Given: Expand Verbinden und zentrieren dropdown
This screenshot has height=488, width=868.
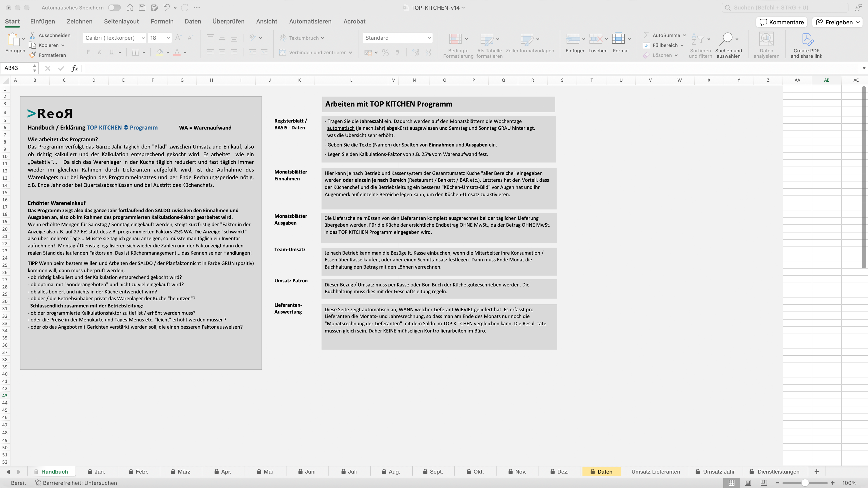Looking at the screenshot, I should pos(350,53).
